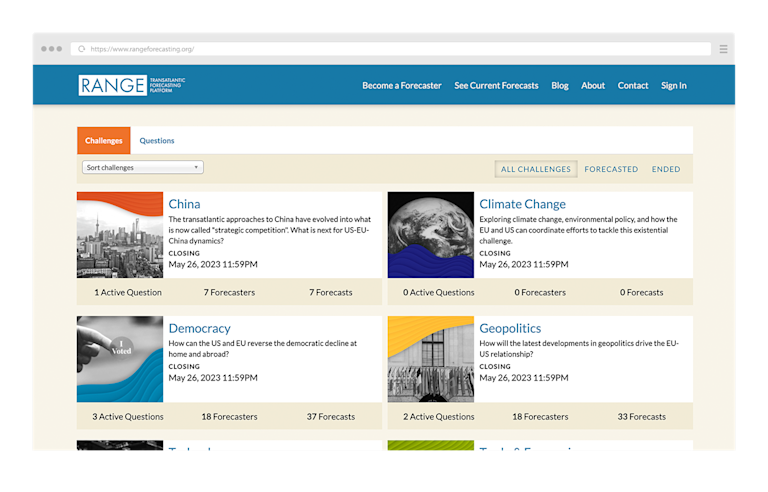Image resolution: width=768 pixels, height=492 pixels.
Task: Click '37 Forecasts' under Democracy
Action: (331, 417)
